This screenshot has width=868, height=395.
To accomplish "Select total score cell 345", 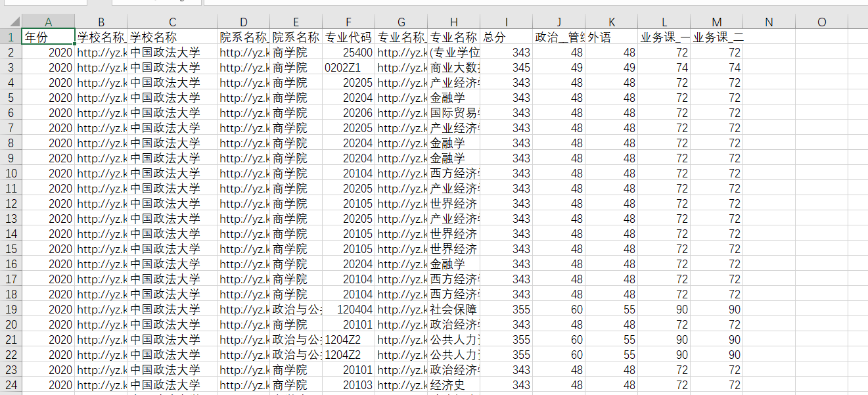I will pos(507,67).
